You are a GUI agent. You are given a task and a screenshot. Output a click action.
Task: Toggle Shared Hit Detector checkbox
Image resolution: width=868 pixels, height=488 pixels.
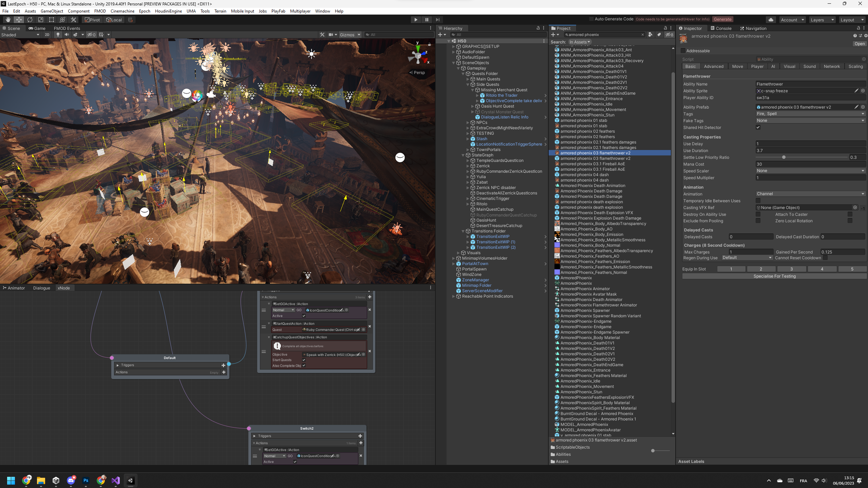click(758, 127)
